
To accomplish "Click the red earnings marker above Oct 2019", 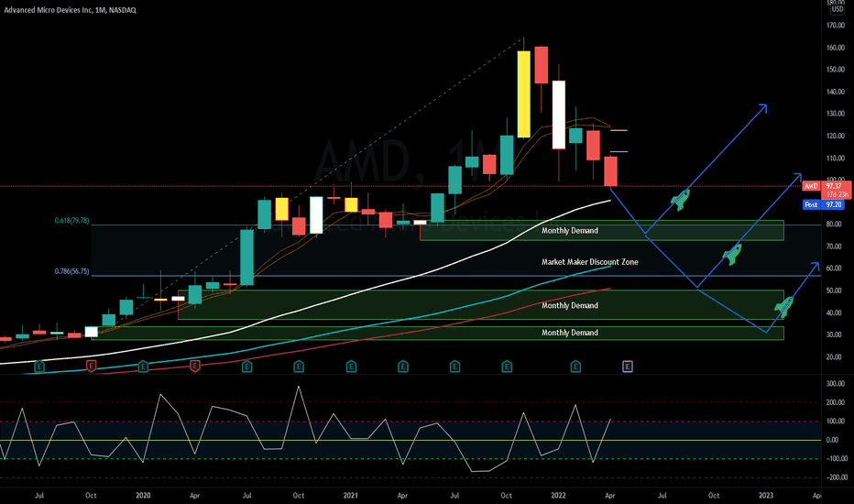I will pyautogui.click(x=91, y=367).
